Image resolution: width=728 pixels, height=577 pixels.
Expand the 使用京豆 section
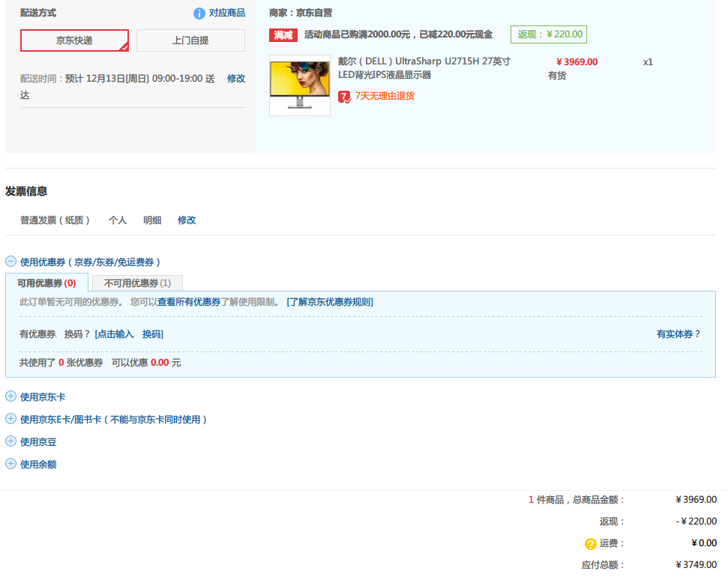pyautogui.click(x=10, y=441)
